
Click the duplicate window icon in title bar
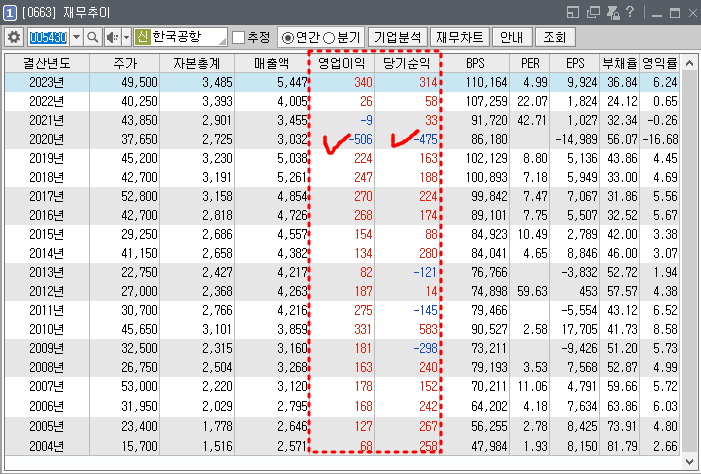pos(593,13)
